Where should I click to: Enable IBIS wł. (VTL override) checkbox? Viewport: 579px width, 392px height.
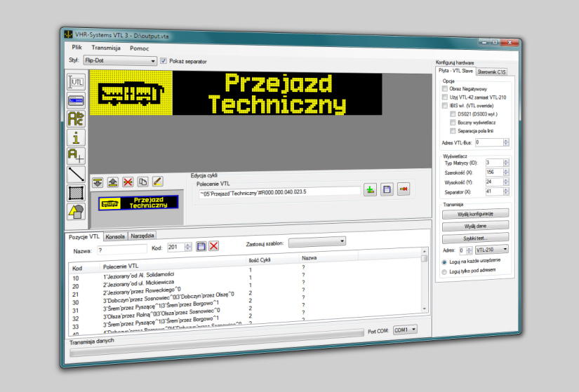(x=445, y=106)
